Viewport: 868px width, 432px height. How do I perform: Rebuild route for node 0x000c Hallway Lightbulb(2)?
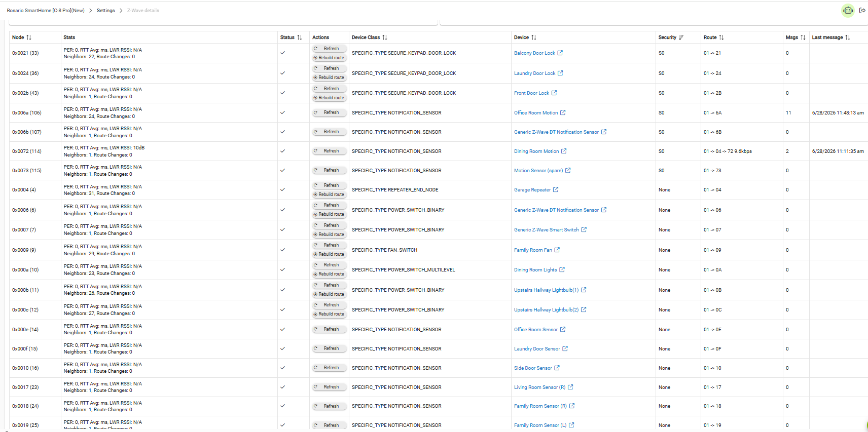coord(330,314)
